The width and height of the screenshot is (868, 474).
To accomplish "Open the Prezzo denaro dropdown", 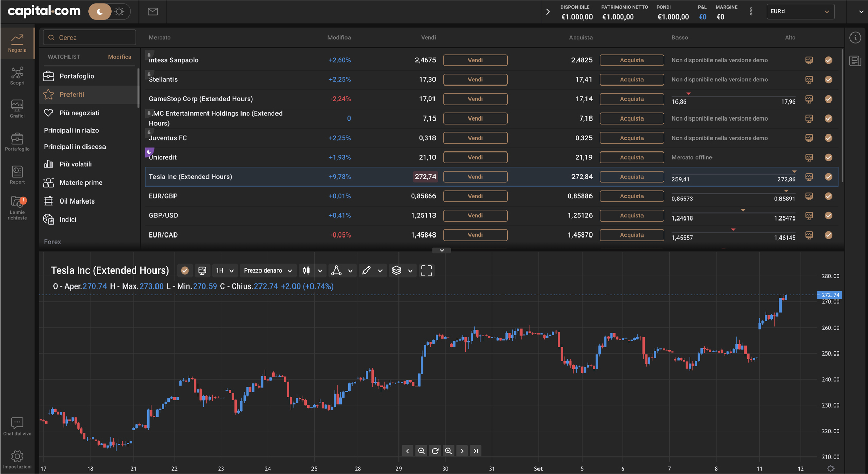I will click(268, 270).
